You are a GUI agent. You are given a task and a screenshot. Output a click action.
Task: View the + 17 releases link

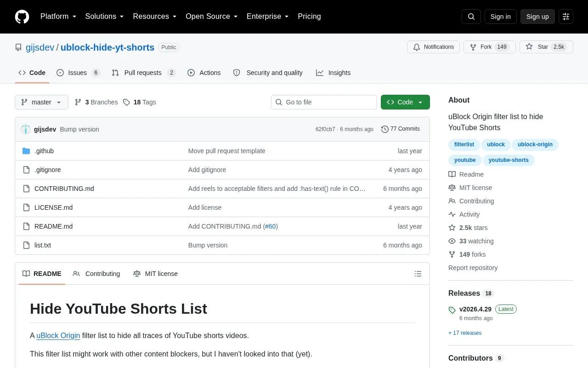[465, 333]
